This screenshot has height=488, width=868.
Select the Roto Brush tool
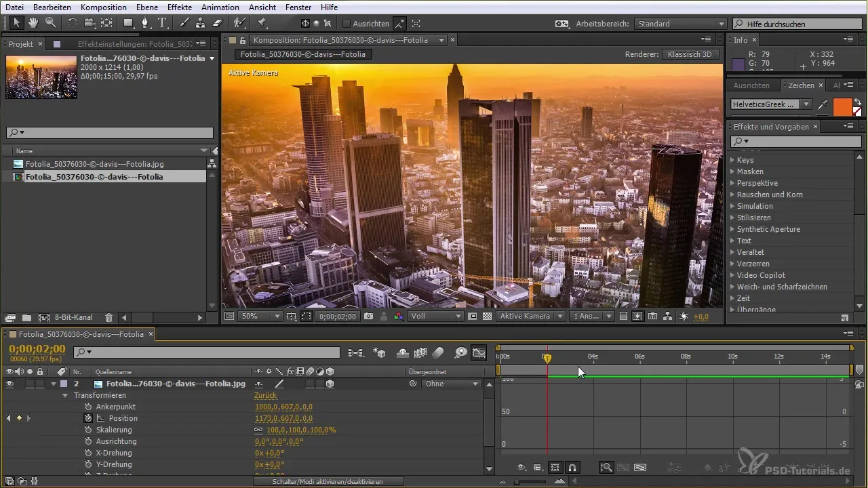pyautogui.click(x=239, y=22)
